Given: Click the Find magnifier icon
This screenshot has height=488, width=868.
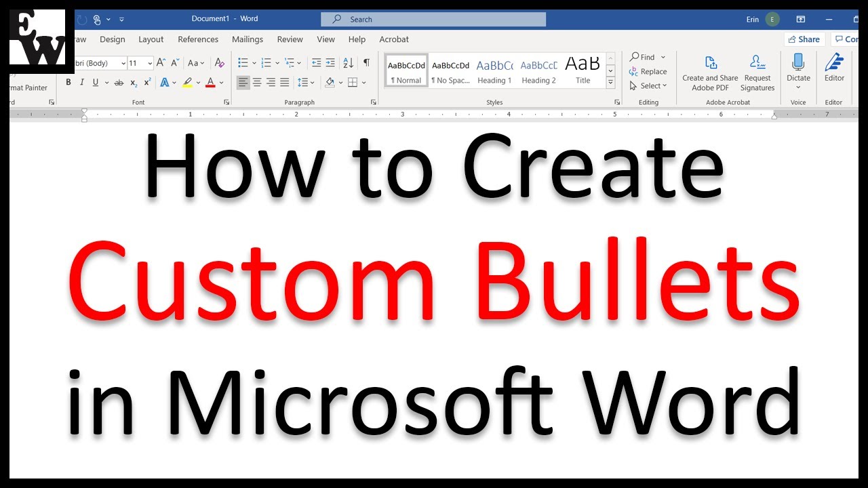Looking at the screenshot, I should pos(634,57).
